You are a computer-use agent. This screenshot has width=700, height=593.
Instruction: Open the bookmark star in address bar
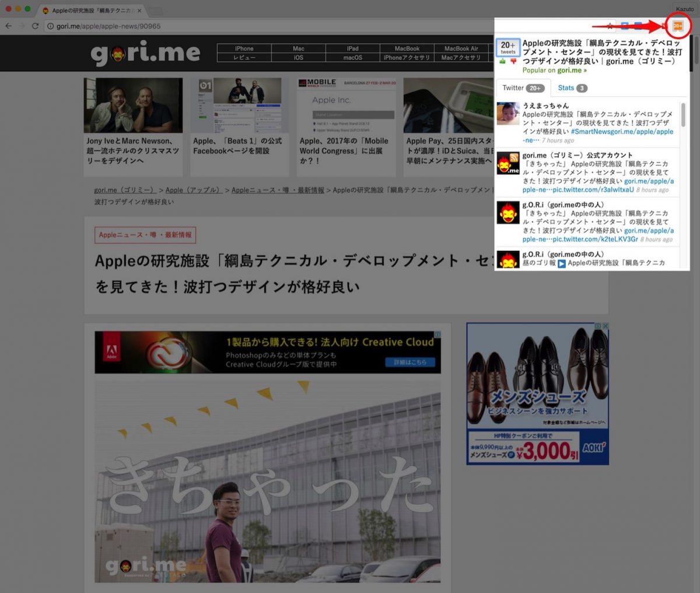[609, 26]
